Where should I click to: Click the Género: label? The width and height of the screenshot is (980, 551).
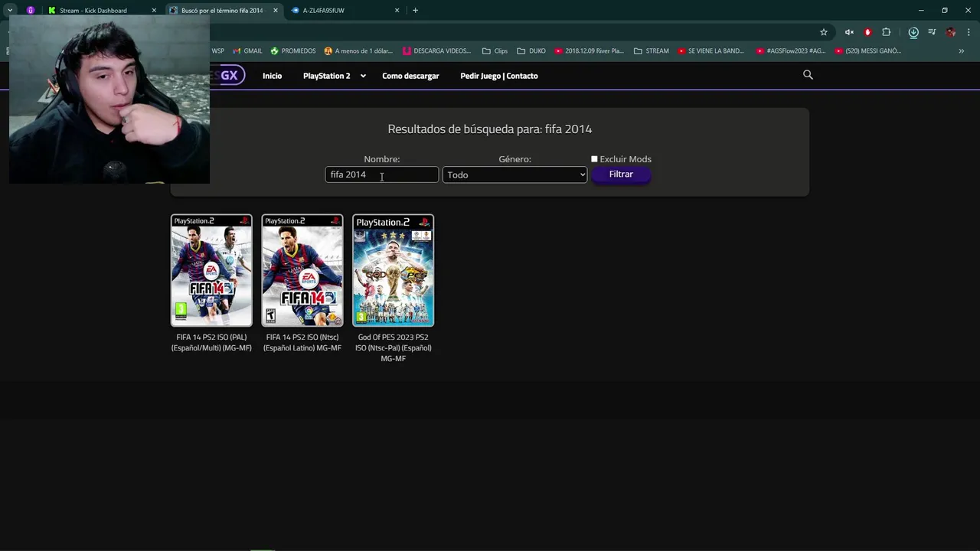tap(514, 159)
